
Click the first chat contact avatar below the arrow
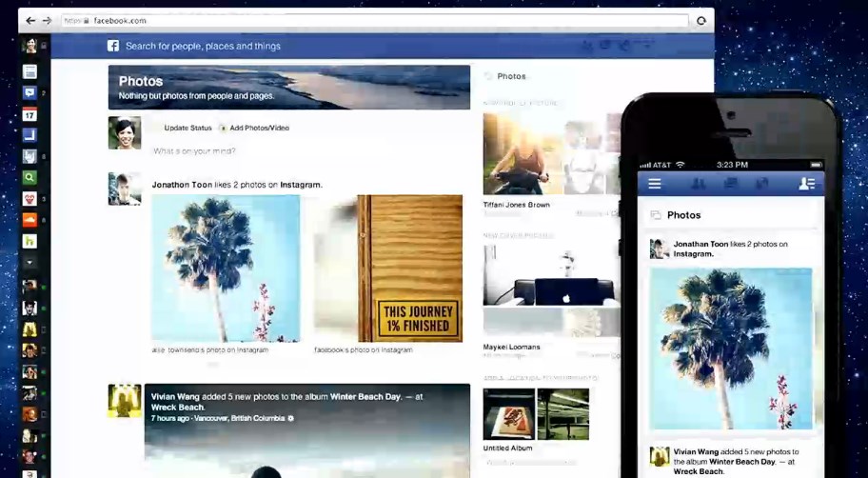(x=30, y=287)
